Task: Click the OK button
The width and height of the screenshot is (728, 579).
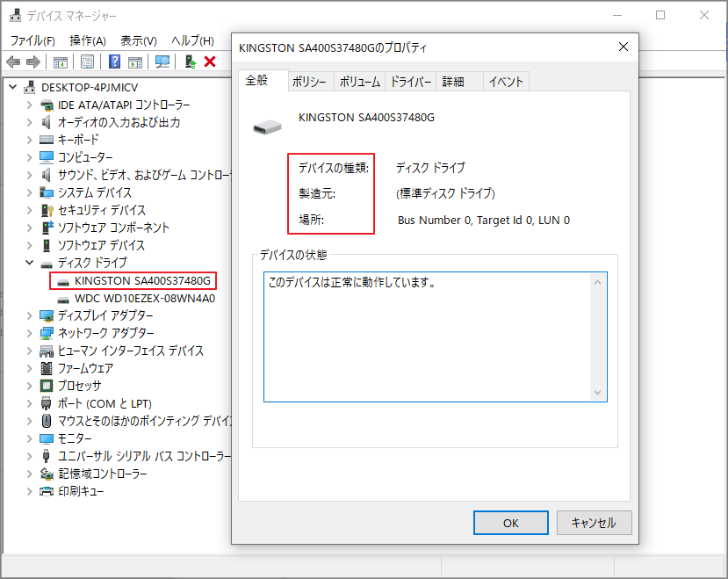Action: (x=511, y=524)
